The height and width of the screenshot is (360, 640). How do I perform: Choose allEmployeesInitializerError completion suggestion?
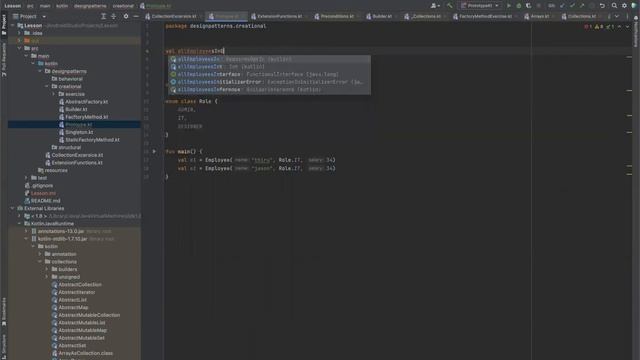269,82
